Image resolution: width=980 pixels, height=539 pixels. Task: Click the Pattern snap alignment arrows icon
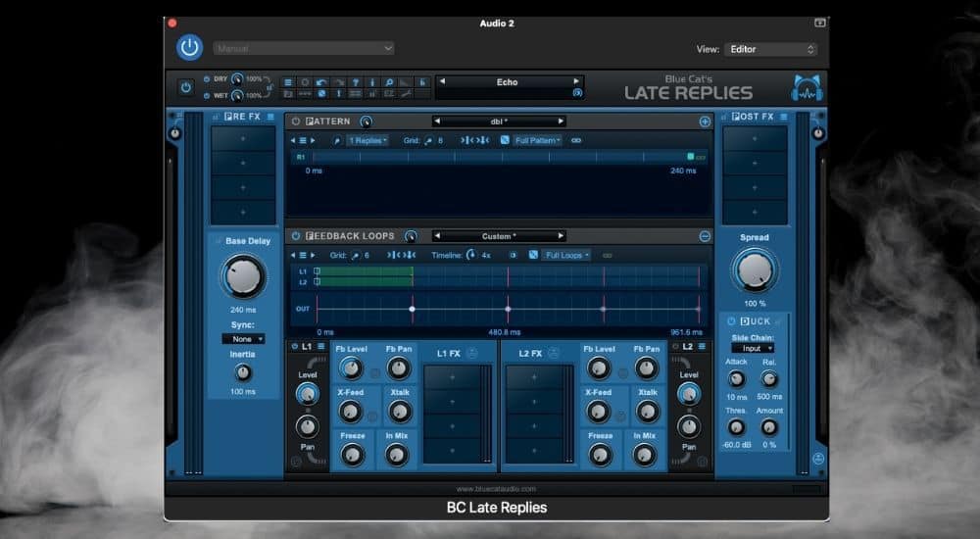(x=474, y=141)
